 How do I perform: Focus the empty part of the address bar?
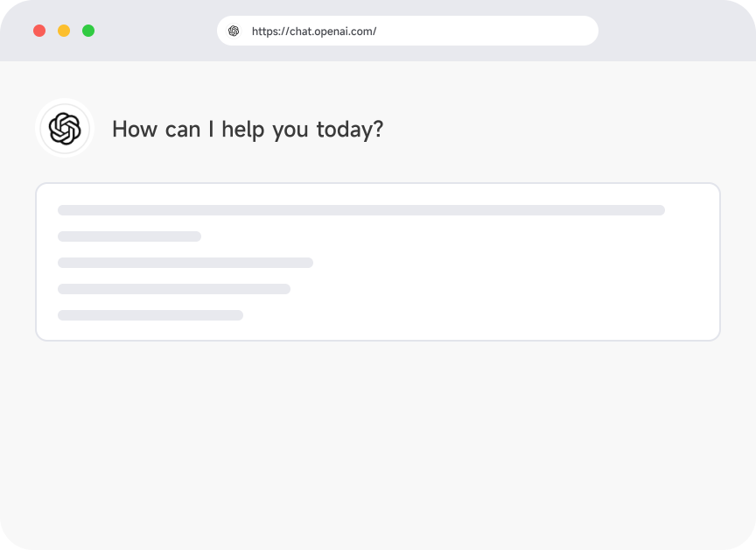(x=487, y=31)
